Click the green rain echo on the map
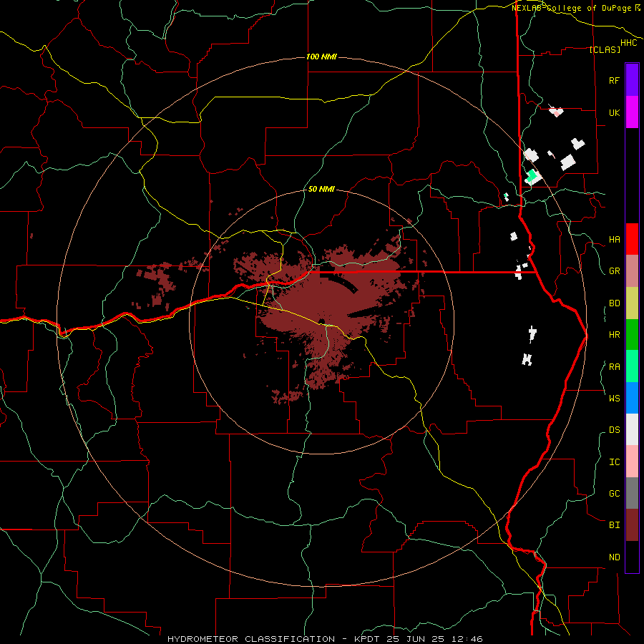This screenshot has height=644, width=644. pyautogui.click(x=532, y=176)
